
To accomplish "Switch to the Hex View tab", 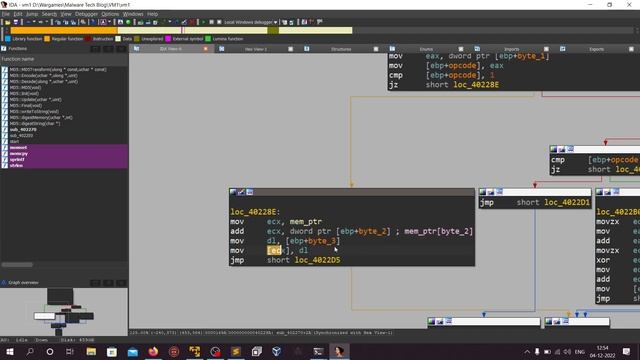I will click(256, 49).
